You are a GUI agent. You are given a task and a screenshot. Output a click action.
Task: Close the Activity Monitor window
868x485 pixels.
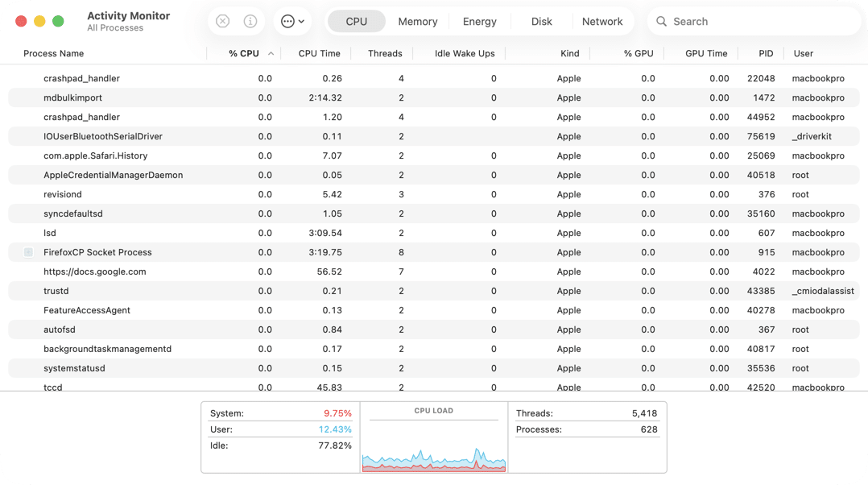[x=21, y=22]
